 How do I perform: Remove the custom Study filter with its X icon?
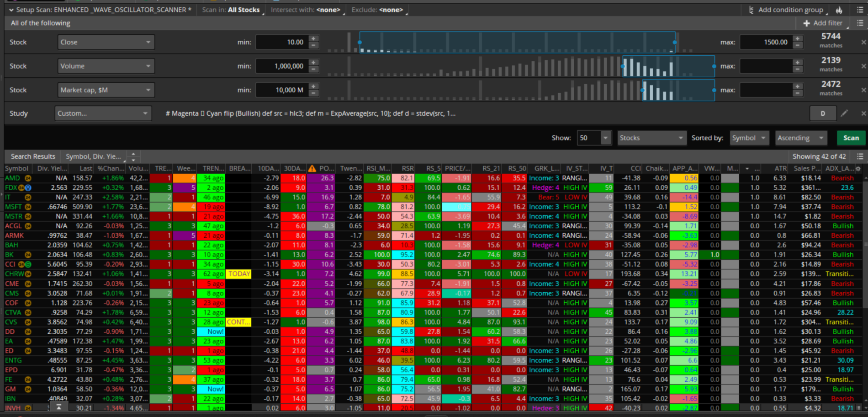863,113
